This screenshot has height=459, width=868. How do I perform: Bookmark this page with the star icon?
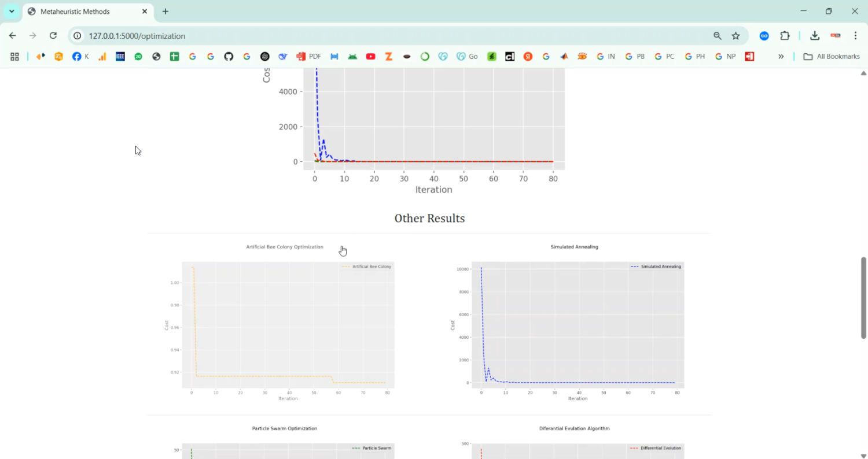(x=735, y=36)
